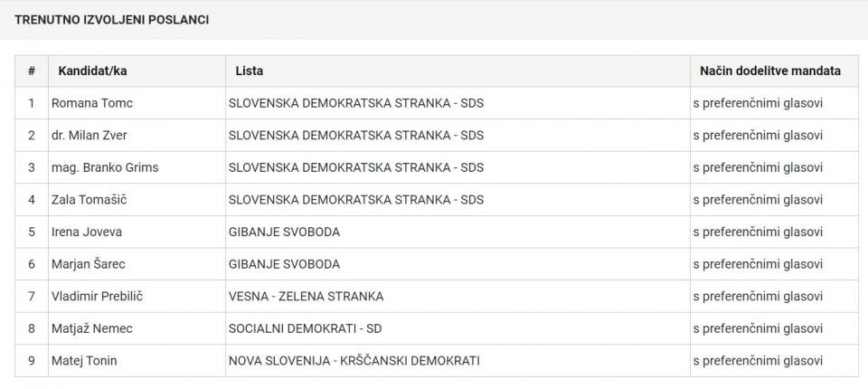The height and width of the screenshot is (389, 868).
Task: Click the 'SOCIALNI DEMOKRATI - SD' list cell
Action: [x=311, y=328]
